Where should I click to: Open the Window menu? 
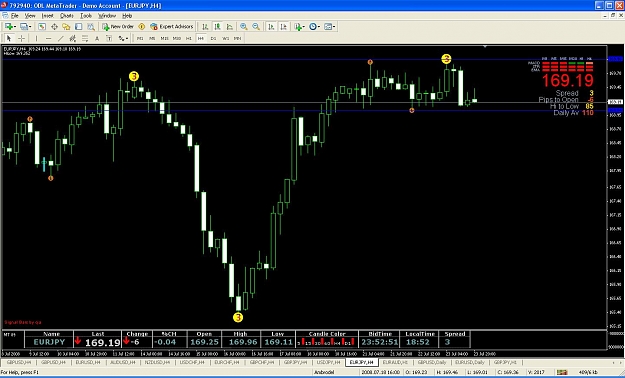pyautogui.click(x=107, y=16)
